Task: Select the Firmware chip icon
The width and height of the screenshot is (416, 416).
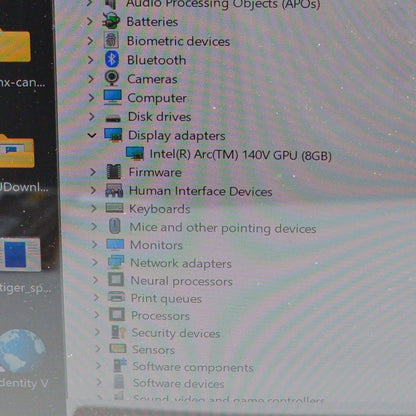Action: pos(114,172)
